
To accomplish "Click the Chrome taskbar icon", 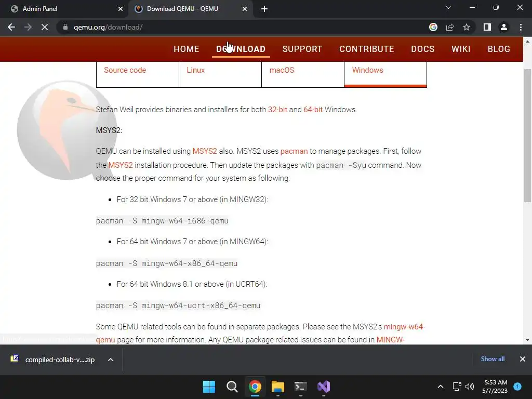I will click(x=255, y=387).
